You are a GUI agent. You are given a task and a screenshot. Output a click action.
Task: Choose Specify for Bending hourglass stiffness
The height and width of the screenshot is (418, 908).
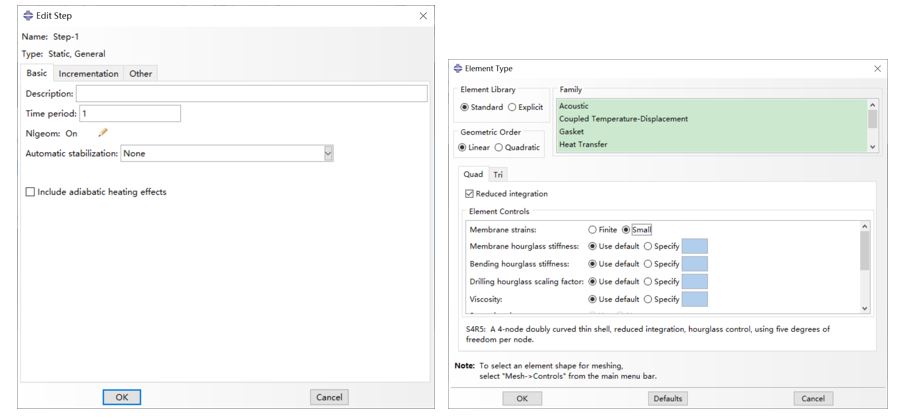(647, 264)
